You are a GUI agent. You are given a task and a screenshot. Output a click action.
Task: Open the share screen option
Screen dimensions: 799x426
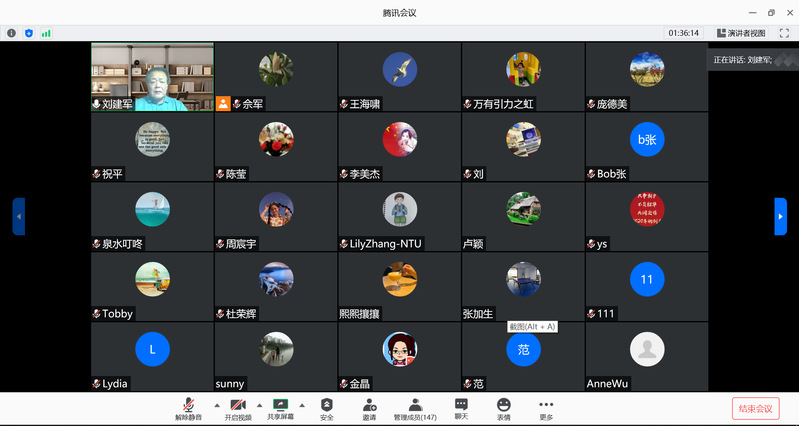coord(281,408)
